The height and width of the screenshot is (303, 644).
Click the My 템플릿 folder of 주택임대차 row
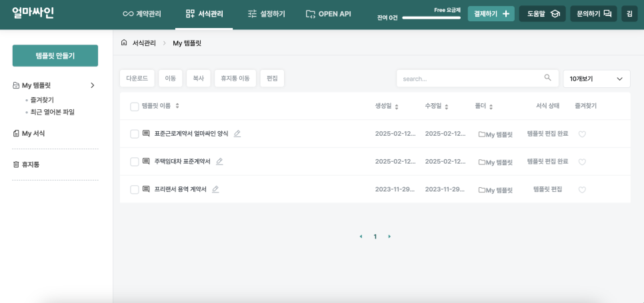[x=496, y=162]
